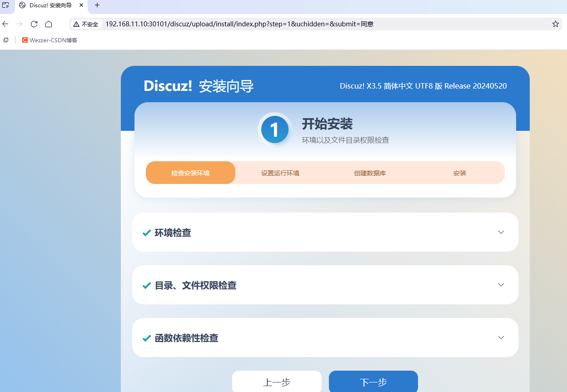Viewport: 567px width, 392px height.
Task: Bookmark this page with the star icon
Action: point(556,24)
